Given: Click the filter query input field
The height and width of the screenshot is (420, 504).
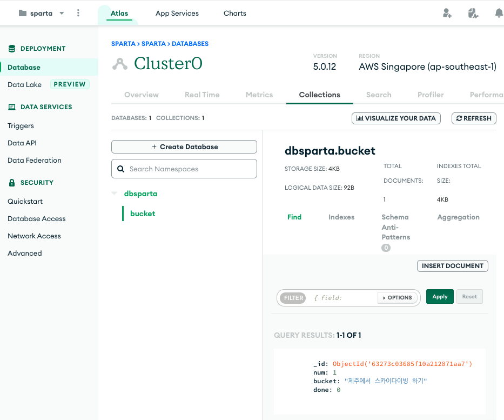Looking at the screenshot, I should pos(344,298).
